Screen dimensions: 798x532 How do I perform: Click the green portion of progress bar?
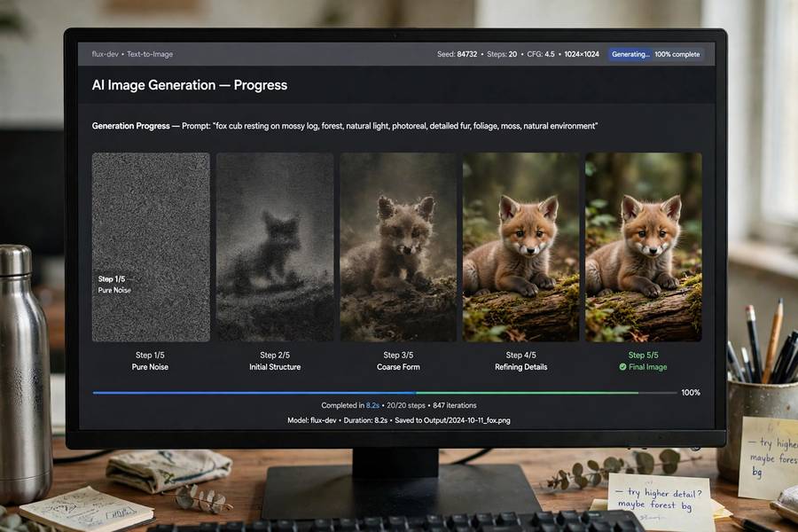(x=527, y=393)
